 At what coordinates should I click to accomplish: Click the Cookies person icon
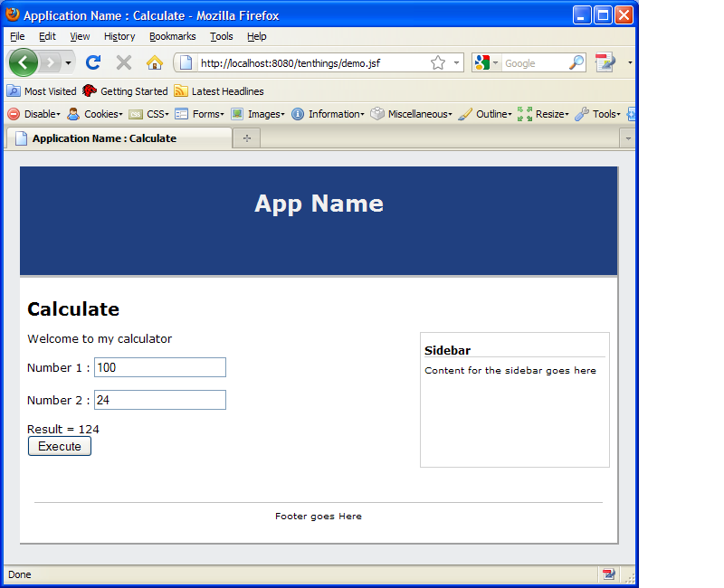click(73, 114)
